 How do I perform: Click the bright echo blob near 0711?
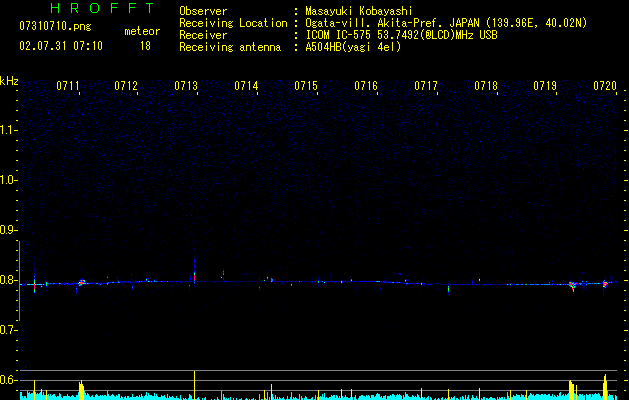click(81, 282)
